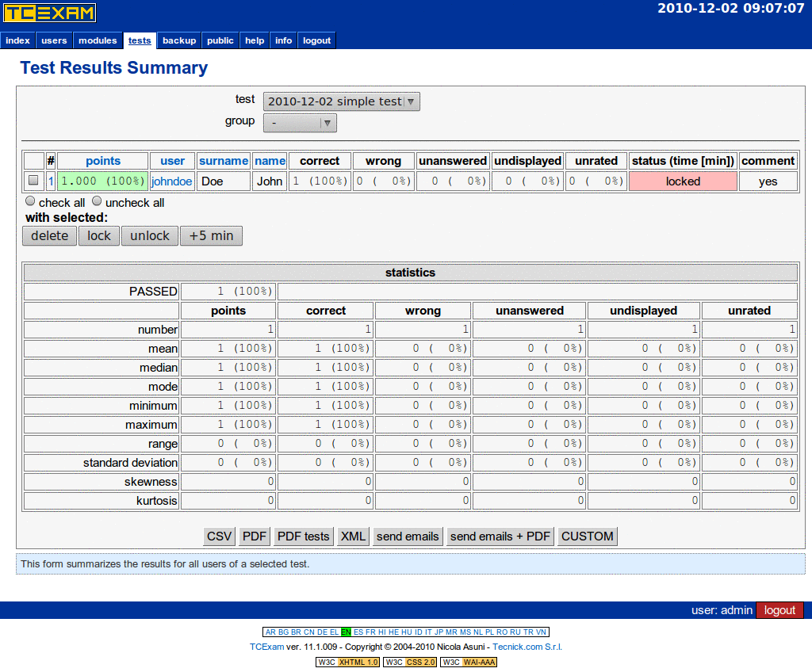Viewport: 812px width, 672px height.
Task: Click the pink locked status cell
Action: click(x=683, y=181)
